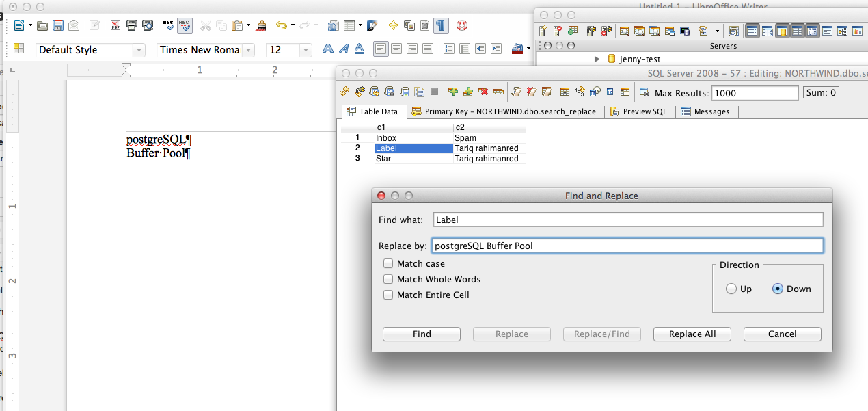Click the Increase Indent icon in Writer
The image size is (868, 411).
click(496, 49)
